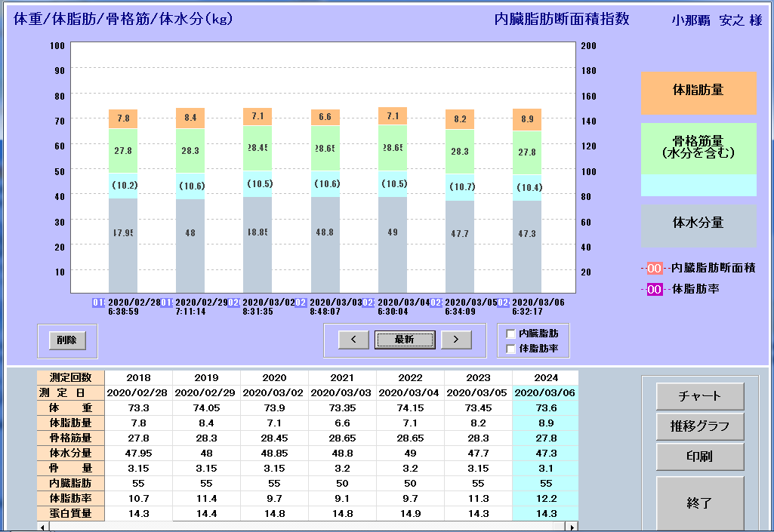
Task: Select measurement column 2024
Action: [545, 378]
